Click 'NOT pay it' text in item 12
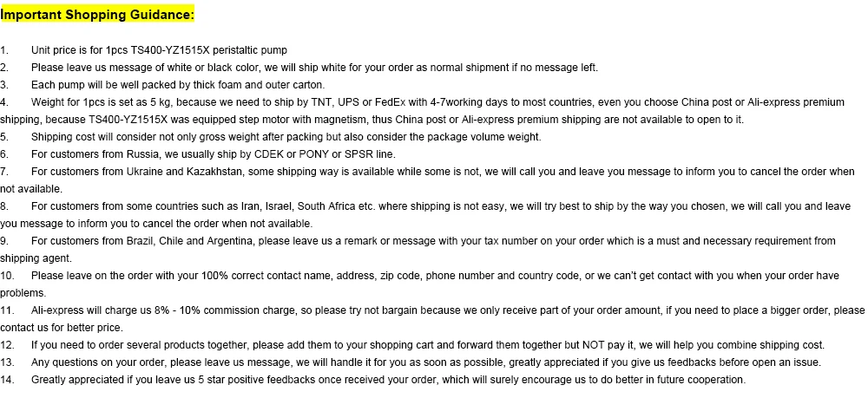Viewport: 868px width, 398px height. (608, 345)
